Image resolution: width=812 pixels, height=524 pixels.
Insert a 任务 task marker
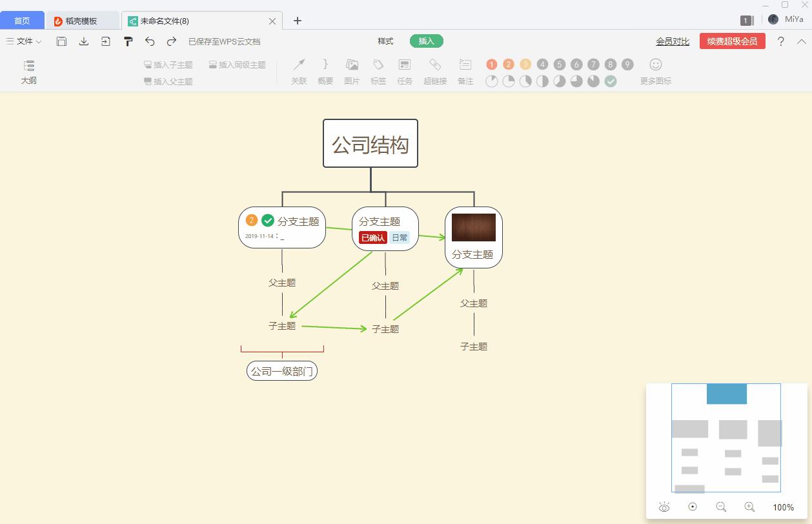tap(405, 71)
